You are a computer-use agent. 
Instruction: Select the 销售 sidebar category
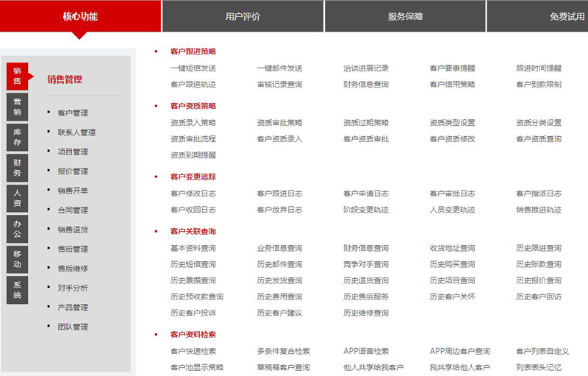point(17,76)
